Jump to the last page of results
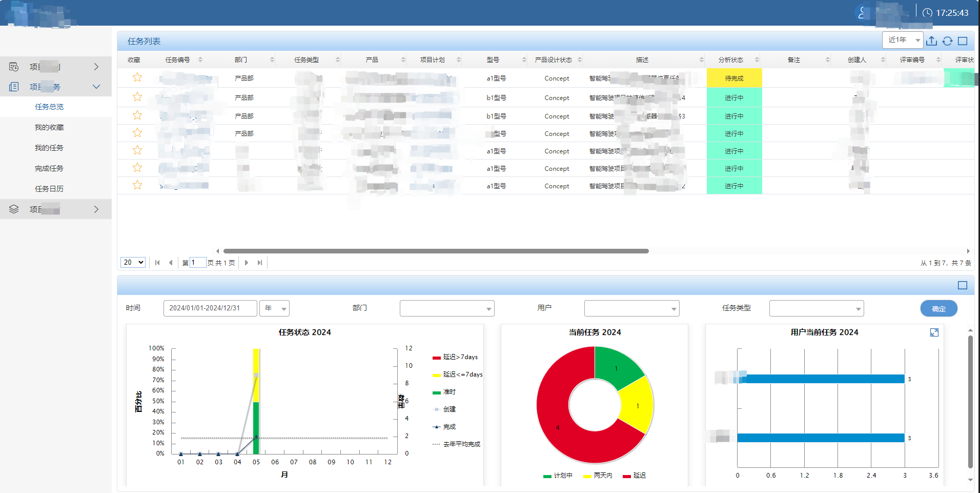 pyautogui.click(x=260, y=263)
